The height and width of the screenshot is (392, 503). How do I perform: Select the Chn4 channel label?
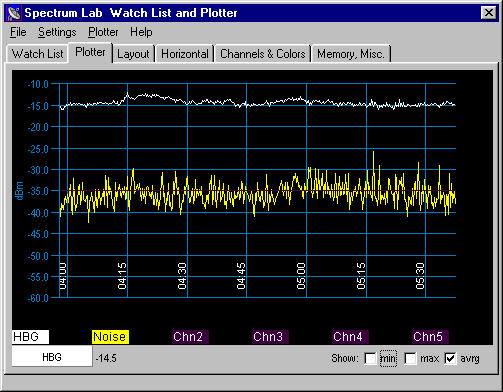(x=350, y=337)
